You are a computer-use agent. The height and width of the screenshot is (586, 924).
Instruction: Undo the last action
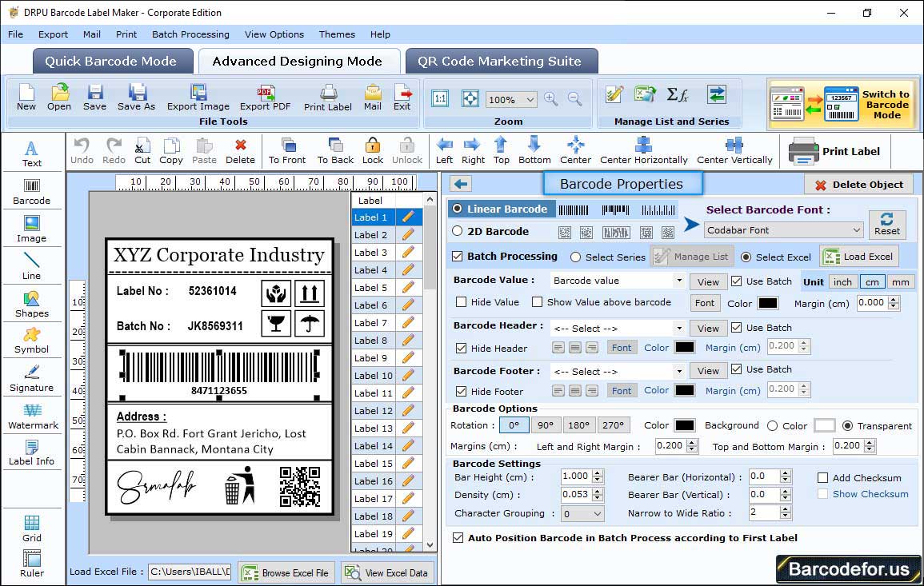(82, 151)
